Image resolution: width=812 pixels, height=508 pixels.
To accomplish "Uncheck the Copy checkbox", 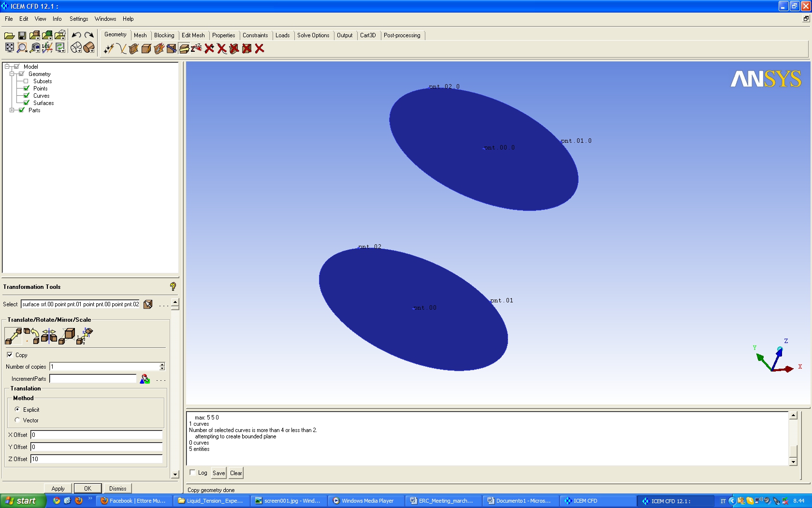I will coord(10,355).
